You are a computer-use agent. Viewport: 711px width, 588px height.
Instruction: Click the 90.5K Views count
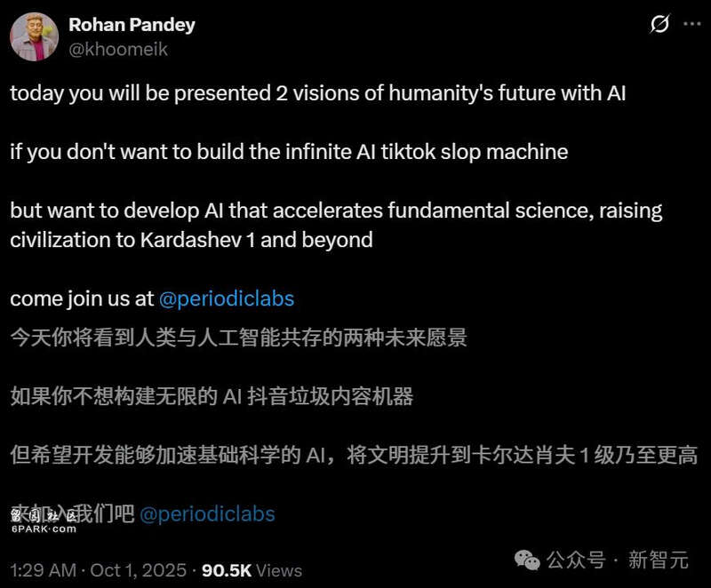[252, 569]
